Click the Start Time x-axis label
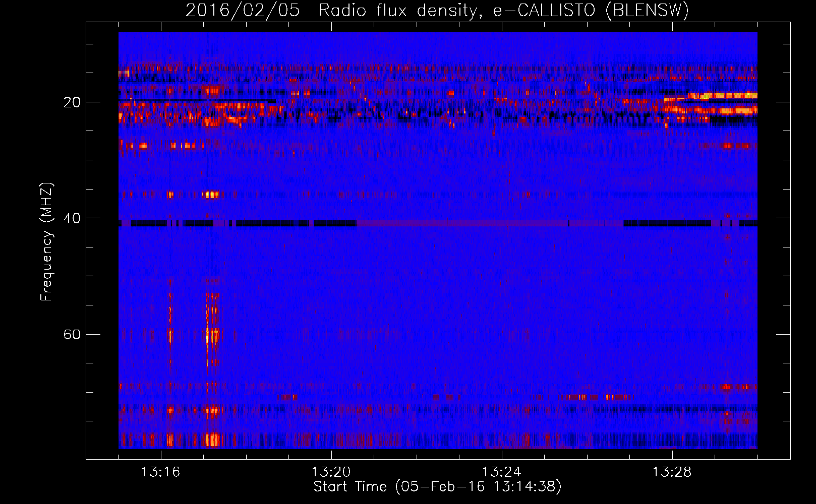The image size is (816, 504). (x=437, y=487)
